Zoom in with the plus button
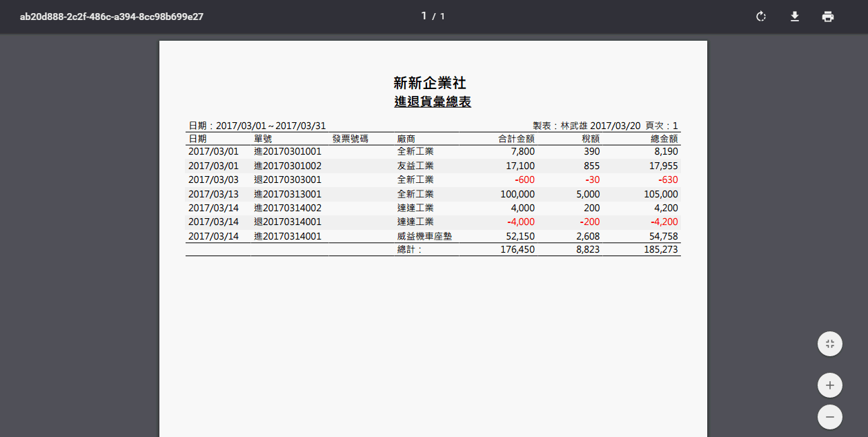The image size is (868, 437). point(829,385)
